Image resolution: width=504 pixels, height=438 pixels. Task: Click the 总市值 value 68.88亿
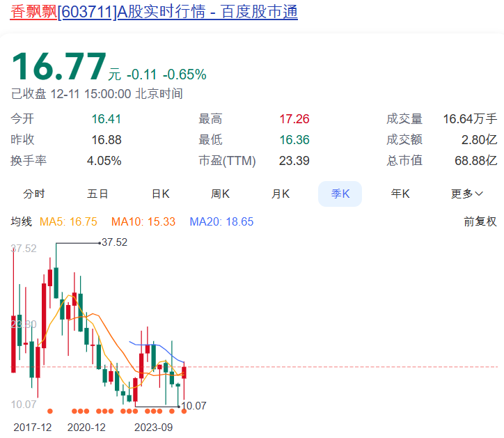pos(475,161)
